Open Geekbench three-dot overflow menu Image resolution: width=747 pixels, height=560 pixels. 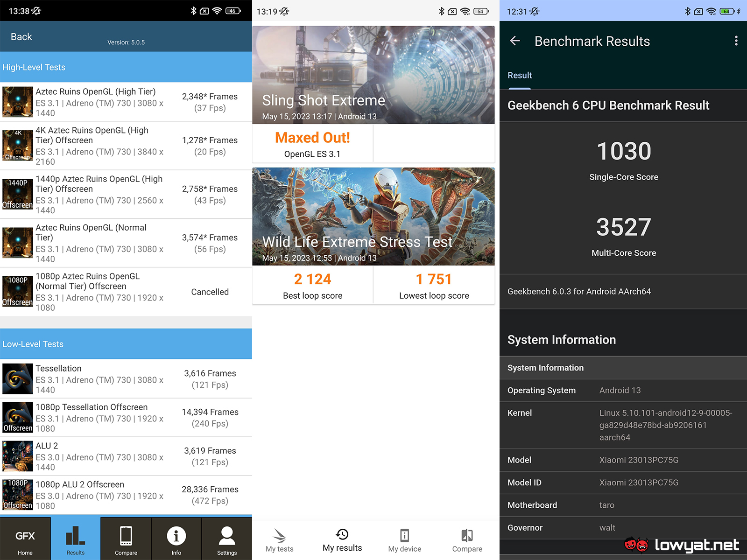point(736,41)
